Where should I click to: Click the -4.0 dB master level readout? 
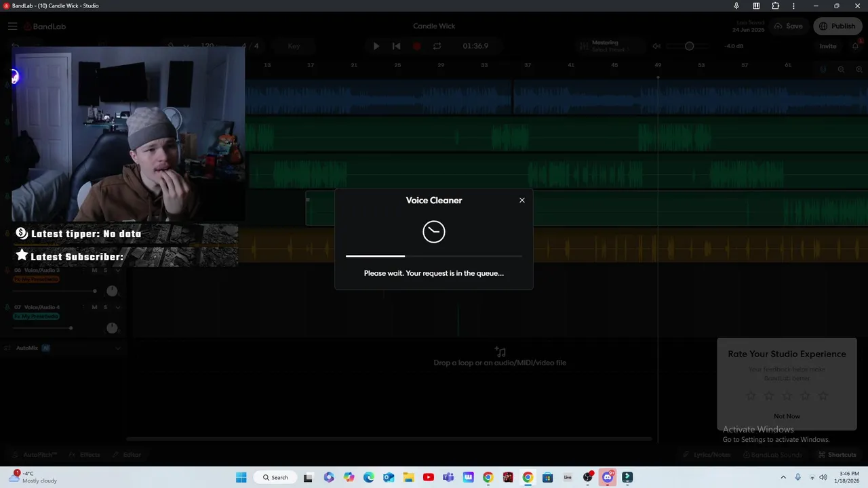point(734,46)
